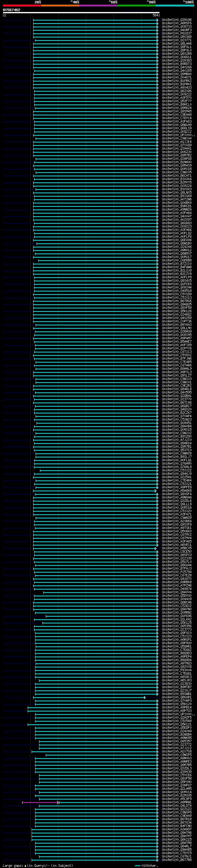Select hit label UniRef100_A9NK85
The height and width of the screenshot is (868, 197).
click(176, 737)
